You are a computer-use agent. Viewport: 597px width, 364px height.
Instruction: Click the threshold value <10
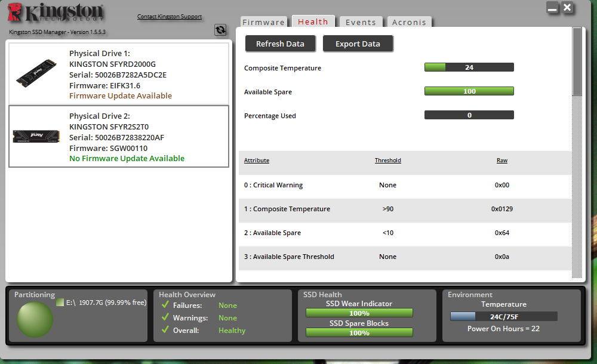[x=387, y=233]
